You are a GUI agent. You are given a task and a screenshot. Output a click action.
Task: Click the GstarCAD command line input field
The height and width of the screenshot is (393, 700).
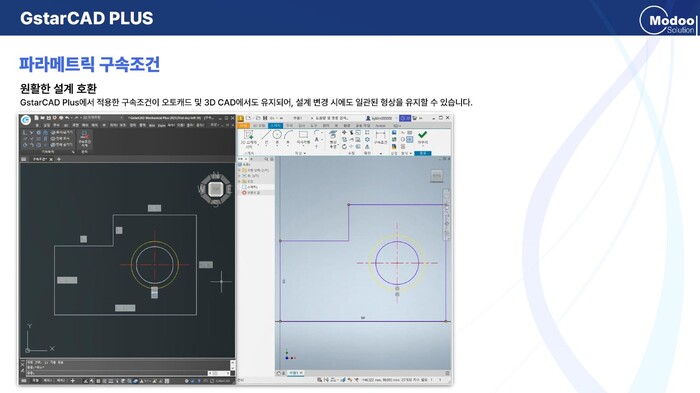[117, 372]
